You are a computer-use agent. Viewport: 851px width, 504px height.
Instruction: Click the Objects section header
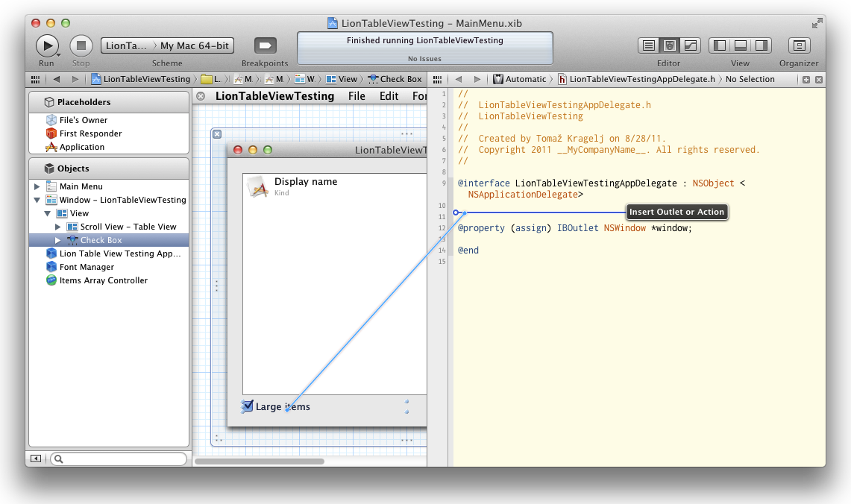(109, 168)
